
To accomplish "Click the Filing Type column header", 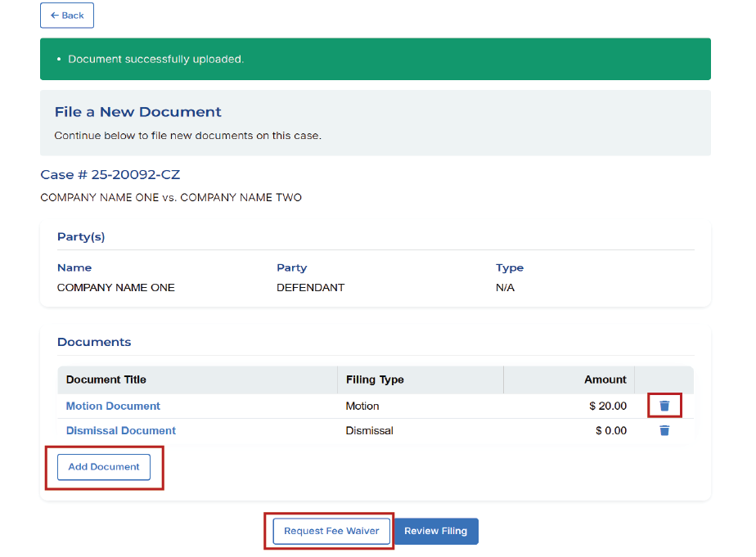I will tap(375, 380).
